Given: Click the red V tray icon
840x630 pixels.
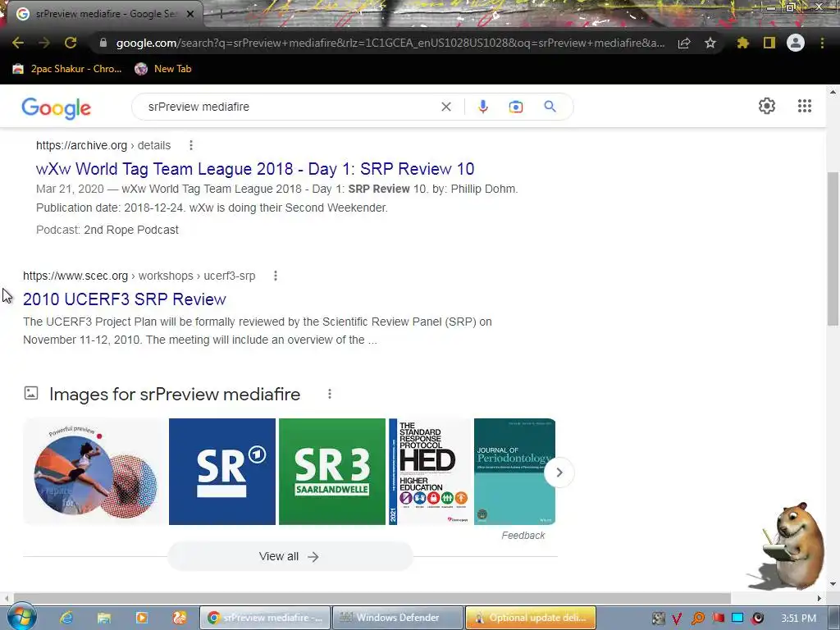Looking at the screenshot, I should pyautogui.click(x=677, y=619).
